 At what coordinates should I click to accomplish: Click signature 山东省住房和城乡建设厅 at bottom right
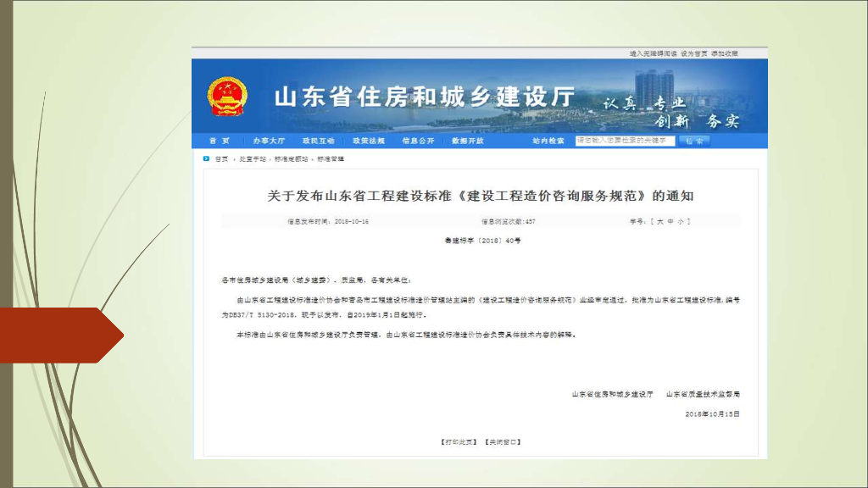pyautogui.click(x=612, y=395)
